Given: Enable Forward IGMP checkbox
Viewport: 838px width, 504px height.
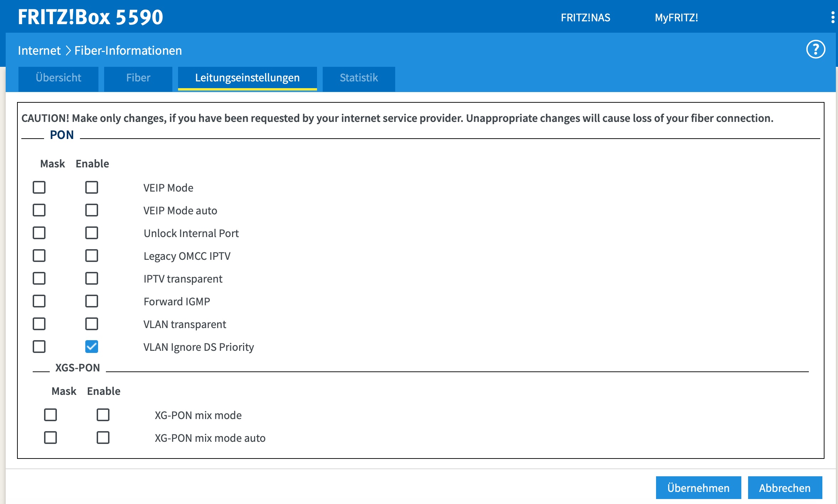Looking at the screenshot, I should coord(92,301).
